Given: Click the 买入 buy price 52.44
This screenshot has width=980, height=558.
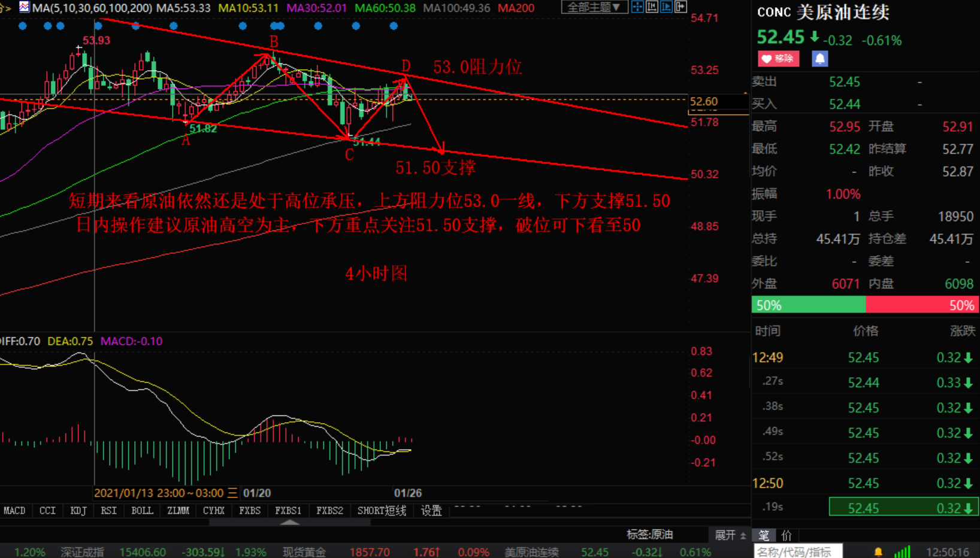Looking at the screenshot, I should click(845, 104).
